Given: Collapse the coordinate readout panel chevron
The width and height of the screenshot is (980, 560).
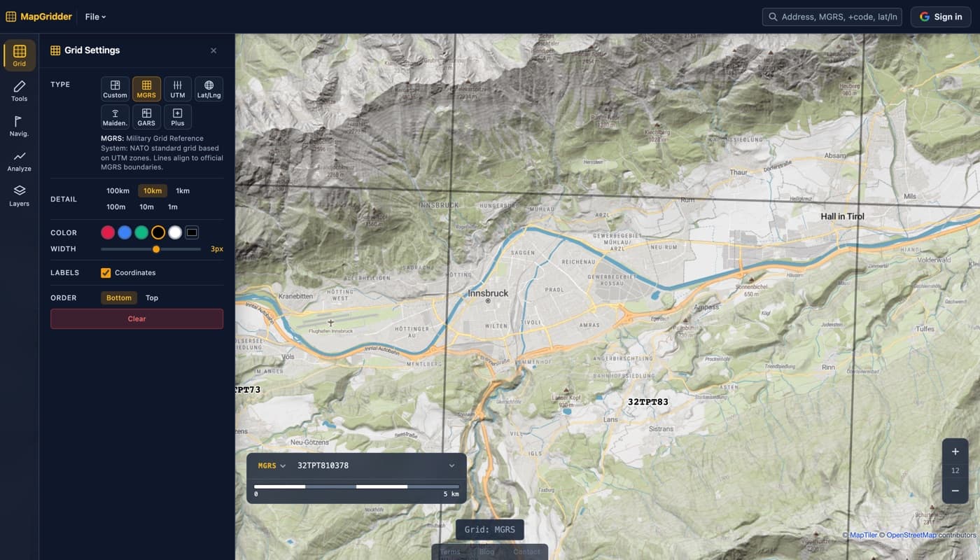Looking at the screenshot, I should [451, 465].
